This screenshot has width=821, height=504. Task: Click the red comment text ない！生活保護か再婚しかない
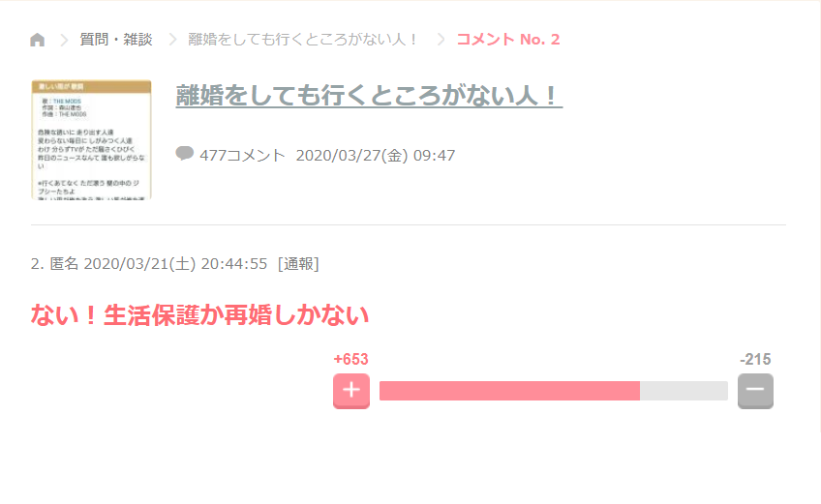point(199,315)
